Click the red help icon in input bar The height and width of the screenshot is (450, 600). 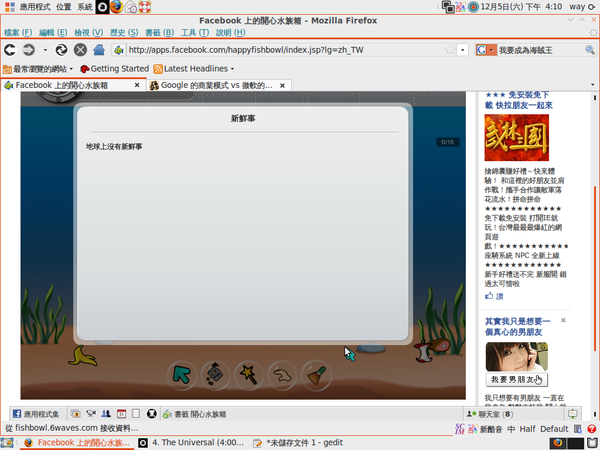591,429
